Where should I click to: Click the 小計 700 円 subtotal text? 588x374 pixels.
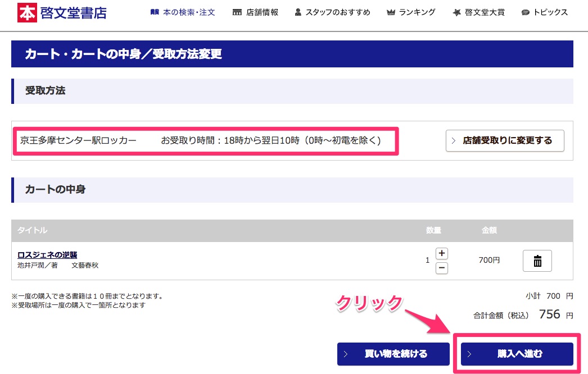click(549, 296)
